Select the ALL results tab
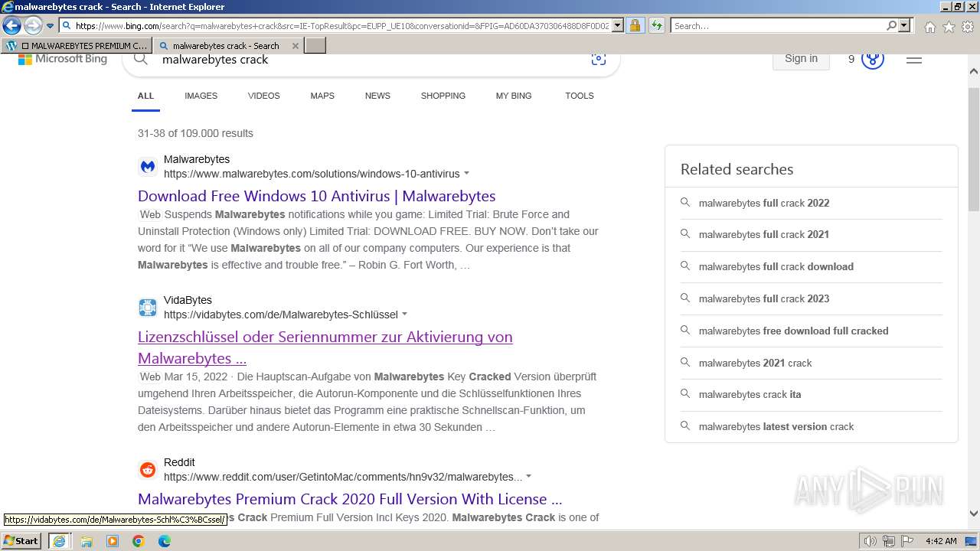 click(145, 96)
